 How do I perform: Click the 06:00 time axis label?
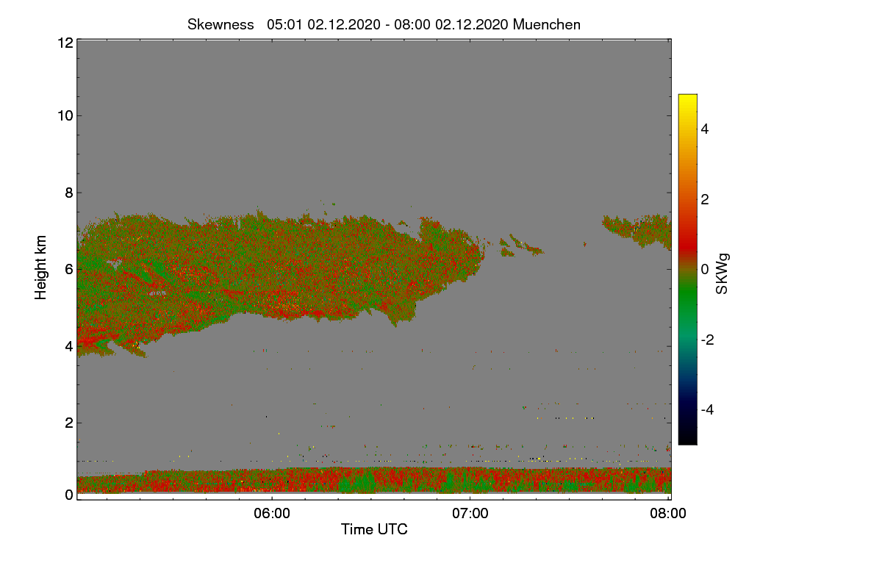click(x=271, y=514)
